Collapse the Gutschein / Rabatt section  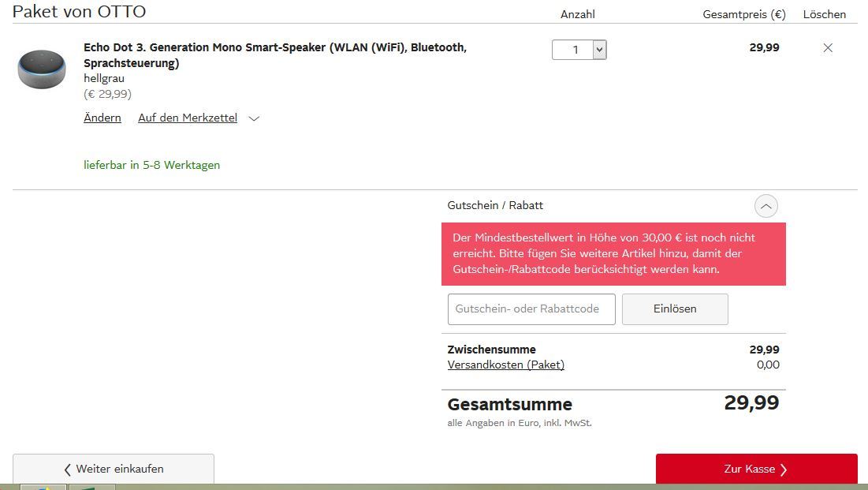tap(766, 206)
